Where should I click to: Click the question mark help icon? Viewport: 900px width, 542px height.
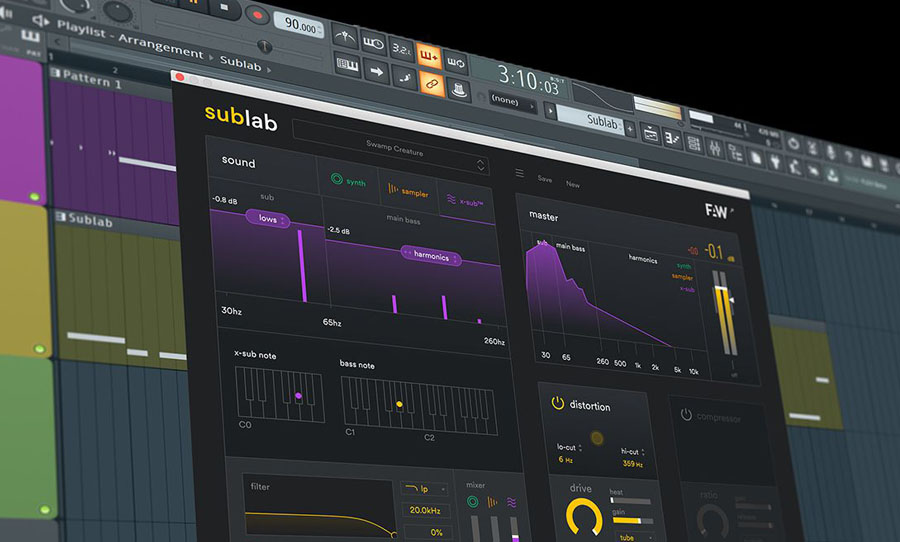tap(849, 156)
